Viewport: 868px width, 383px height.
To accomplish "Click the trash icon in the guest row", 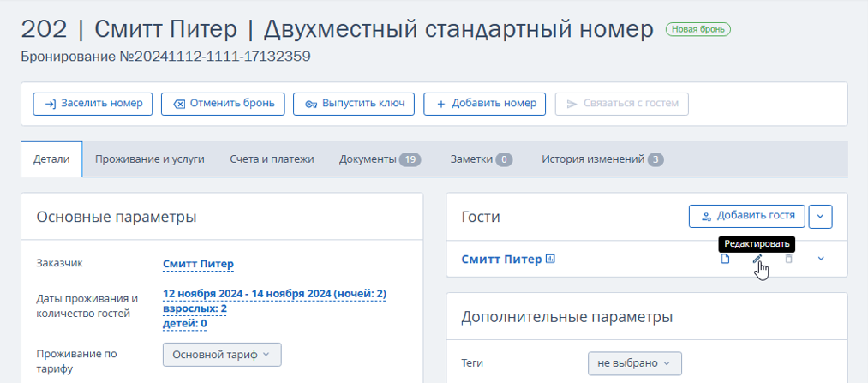I will [789, 260].
